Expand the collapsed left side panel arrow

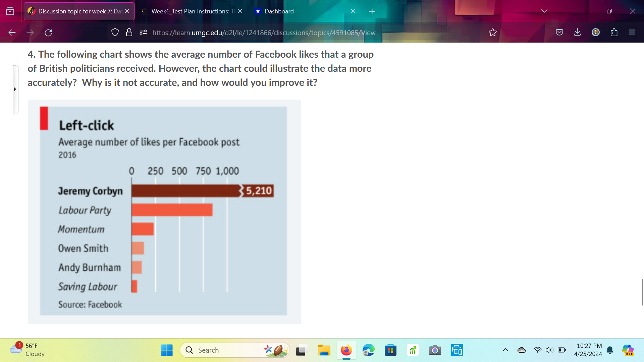15,89
